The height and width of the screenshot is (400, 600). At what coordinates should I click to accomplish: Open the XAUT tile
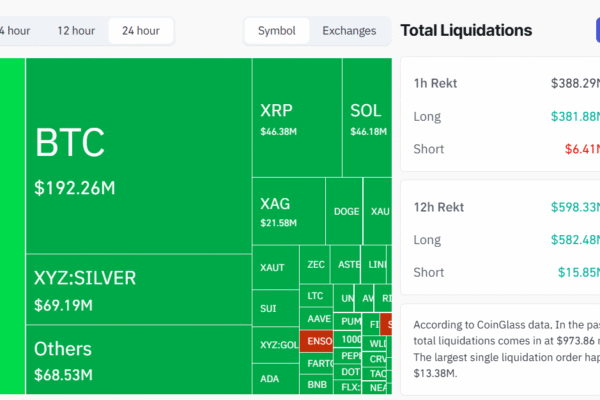tap(275, 268)
